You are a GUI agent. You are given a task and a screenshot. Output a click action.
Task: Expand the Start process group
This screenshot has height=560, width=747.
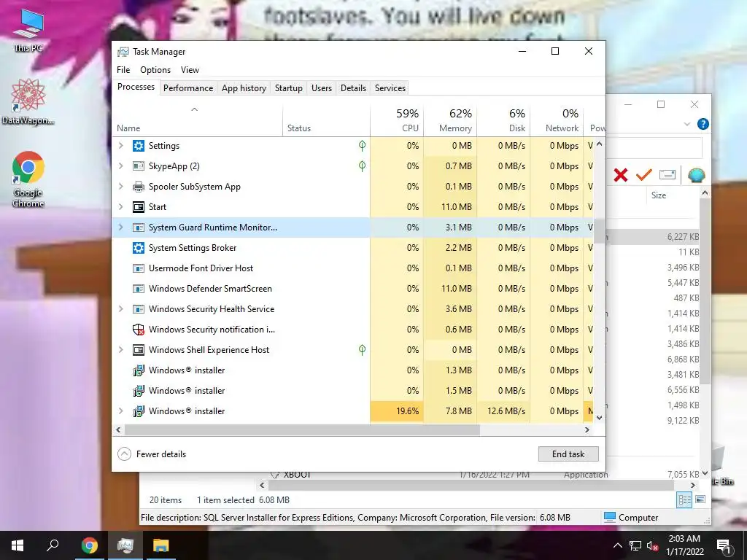click(121, 207)
